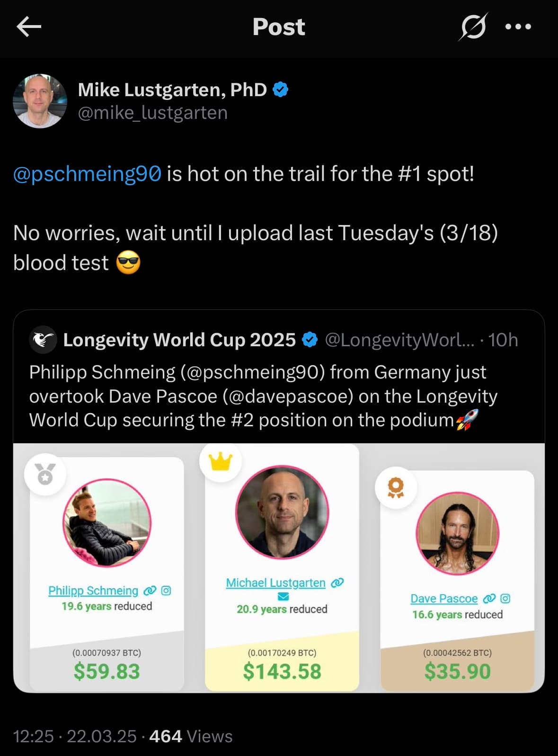Tap the @pschmeing90 mention link
This screenshot has height=756, width=558.
coord(88,174)
